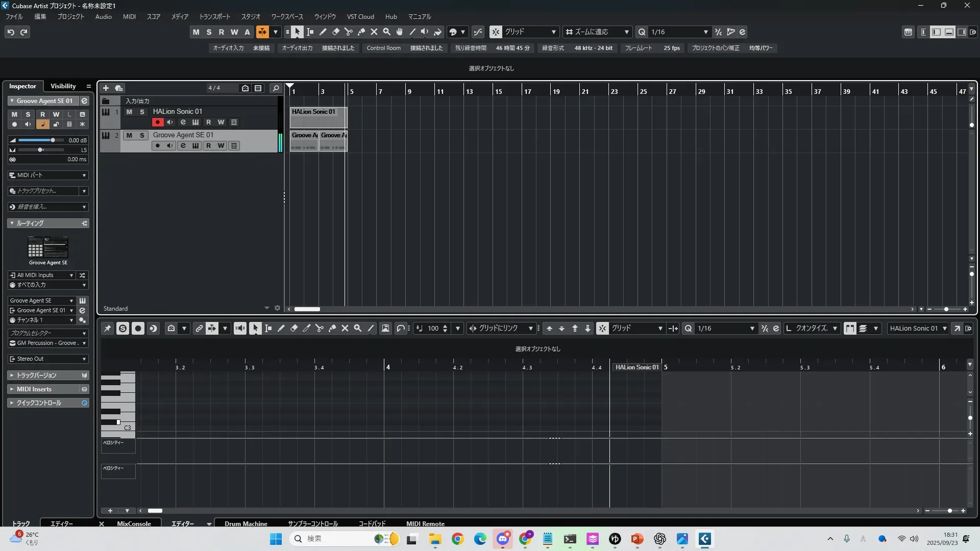Select the Erase tool in main toolbar

(x=336, y=32)
